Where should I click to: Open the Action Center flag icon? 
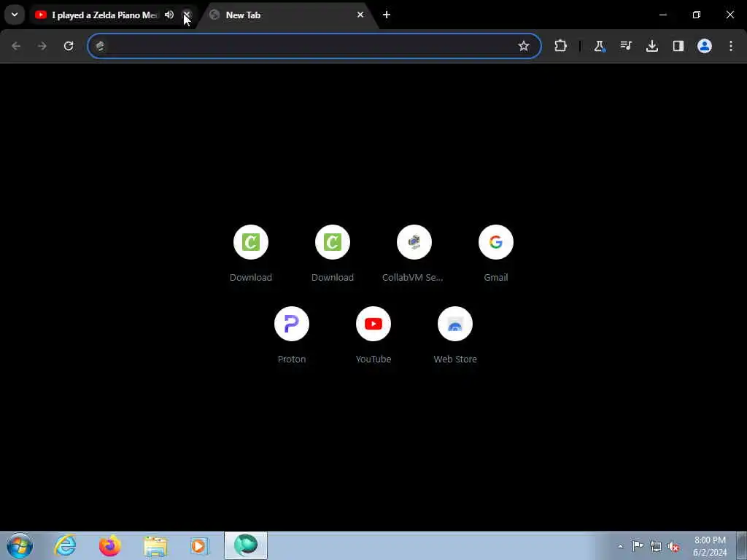tap(638, 546)
